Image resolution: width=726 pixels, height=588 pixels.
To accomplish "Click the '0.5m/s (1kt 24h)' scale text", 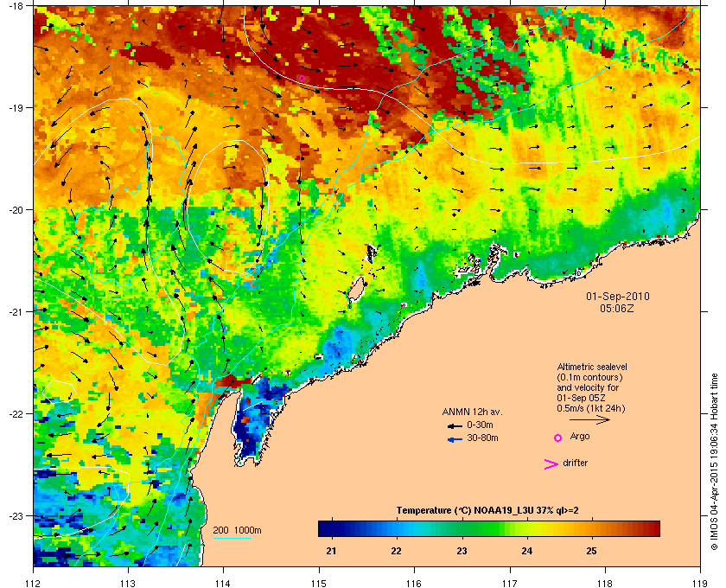I will point(591,409).
